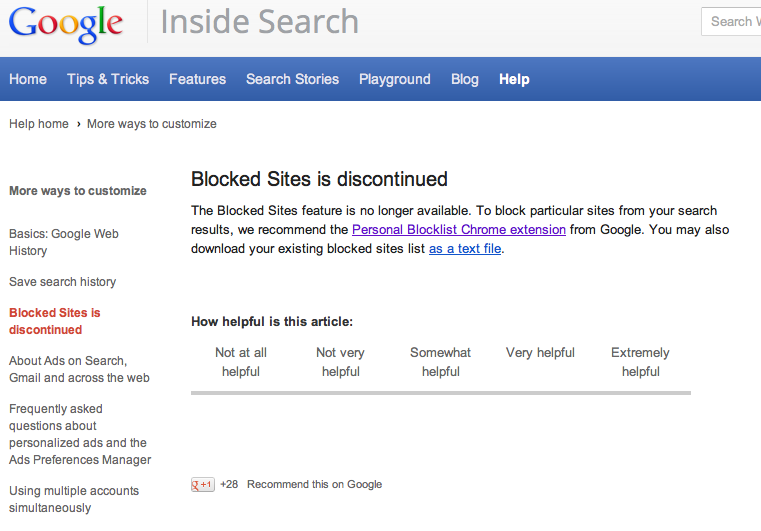Focus the search input field

(731, 21)
